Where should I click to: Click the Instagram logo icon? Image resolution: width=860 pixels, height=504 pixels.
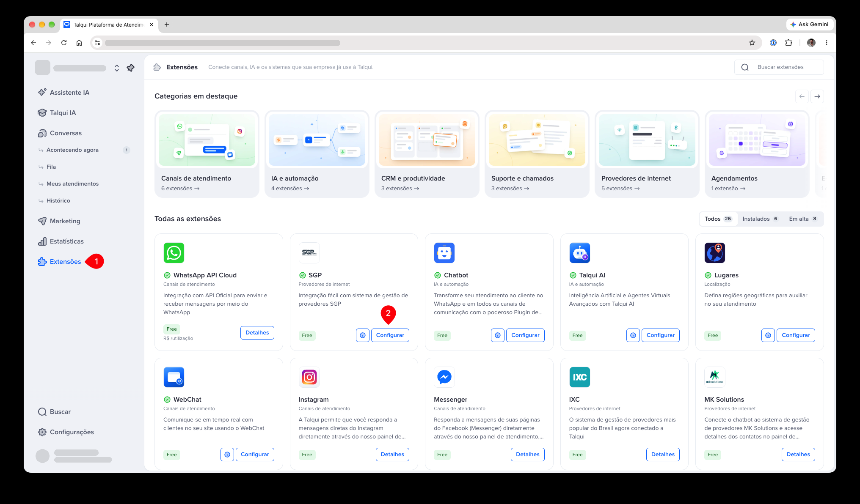click(x=309, y=377)
